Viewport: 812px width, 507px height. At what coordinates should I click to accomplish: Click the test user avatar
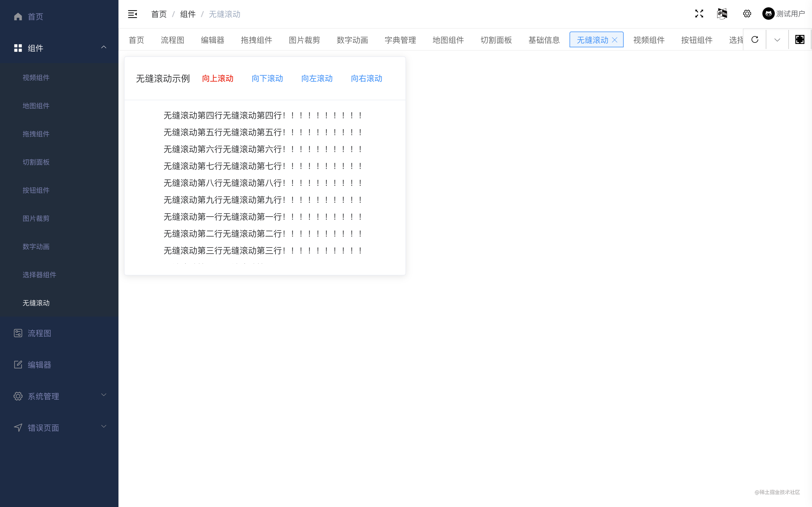point(768,14)
